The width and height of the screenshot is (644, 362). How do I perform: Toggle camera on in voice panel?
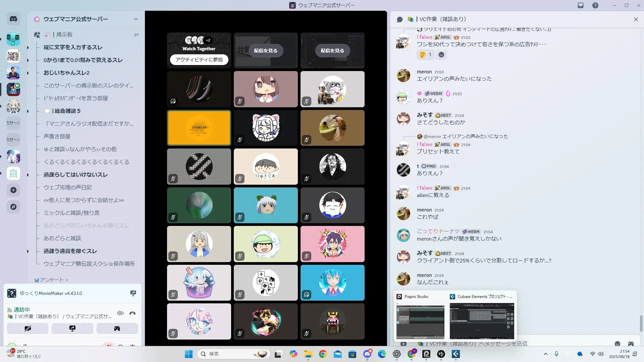coord(28,328)
